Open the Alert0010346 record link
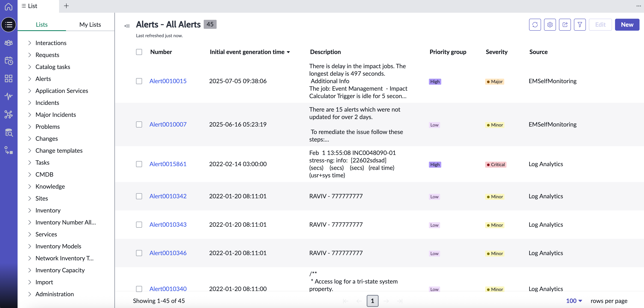644x308 pixels. [x=168, y=253]
